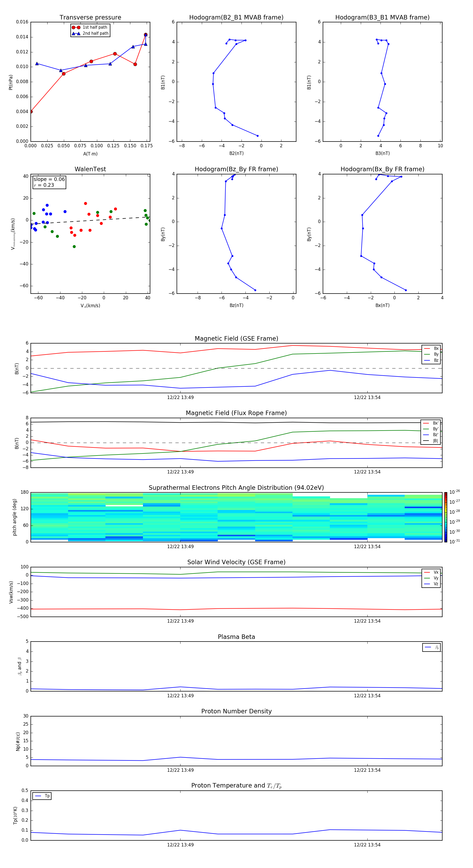The image size is (473, 868).
Task: Select the '2nd half path' legend entry
Action: click(90, 33)
